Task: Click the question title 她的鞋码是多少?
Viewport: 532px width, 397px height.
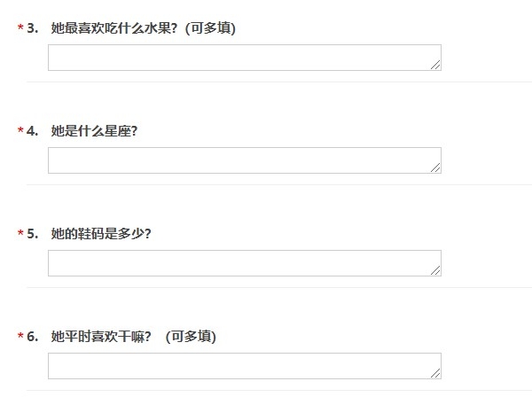Action: [101, 234]
